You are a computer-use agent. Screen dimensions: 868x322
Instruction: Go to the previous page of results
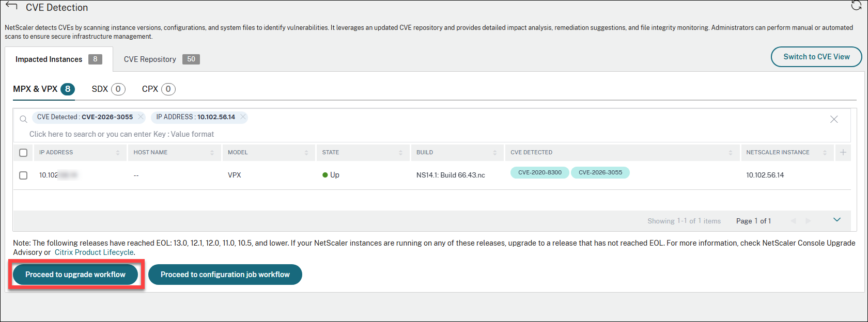point(793,221)
